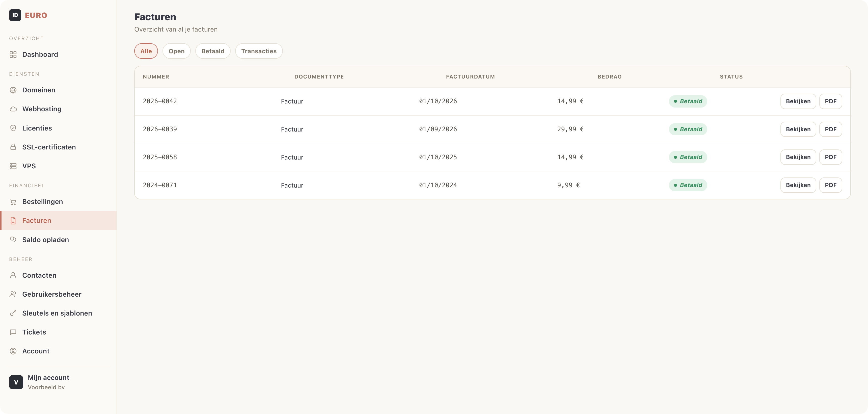Open Dashboard via its grid icon

click(13, 54)
